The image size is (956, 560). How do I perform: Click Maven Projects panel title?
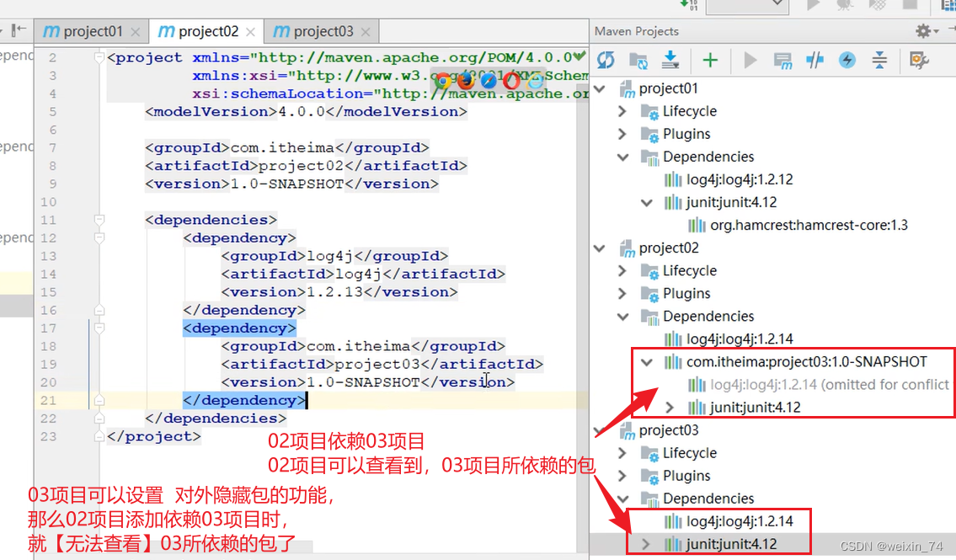pyautogui.click(x=637, y=31)
